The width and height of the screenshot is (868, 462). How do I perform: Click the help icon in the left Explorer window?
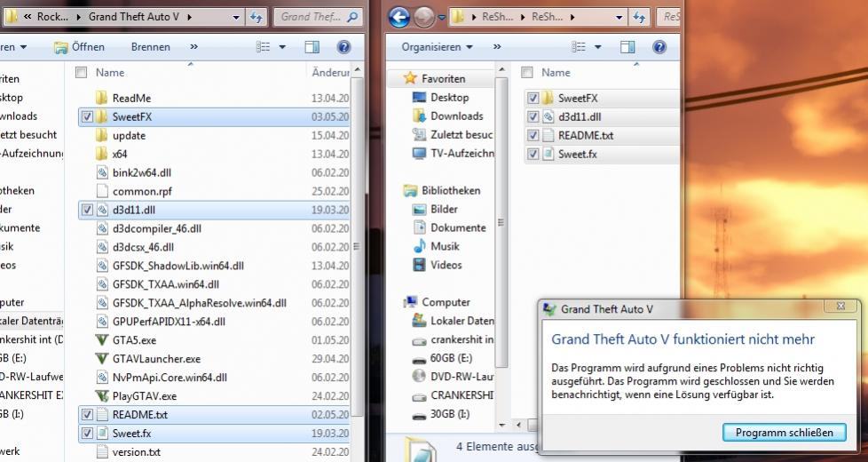343,47
